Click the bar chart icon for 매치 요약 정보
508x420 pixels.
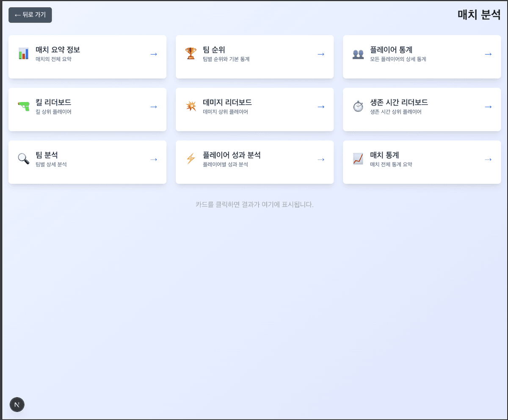point(24,54)
